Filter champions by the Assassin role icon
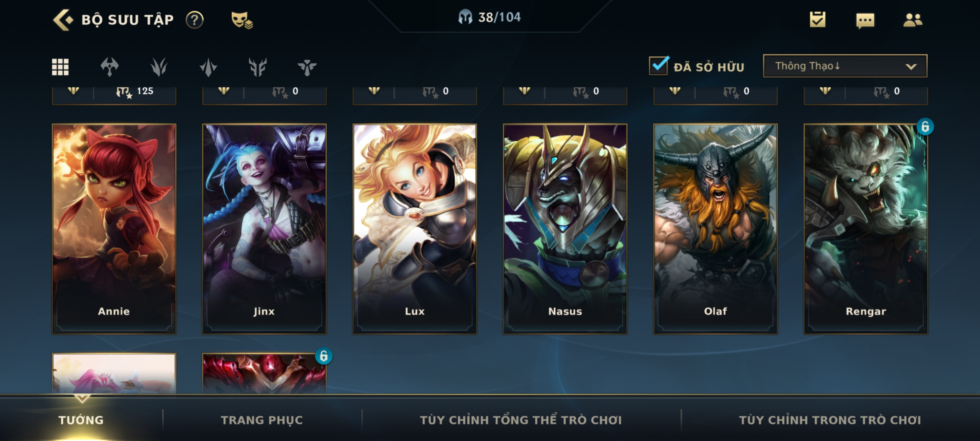980x441 pixels. tap(208, 67)
